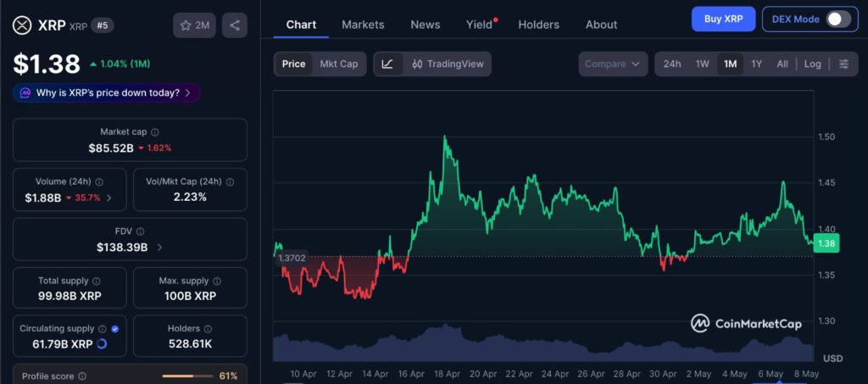Click 18 Apr date on chart axis
Image resolution: width=868 pixels, height=384 pixels.
click(x=448, y=374)
